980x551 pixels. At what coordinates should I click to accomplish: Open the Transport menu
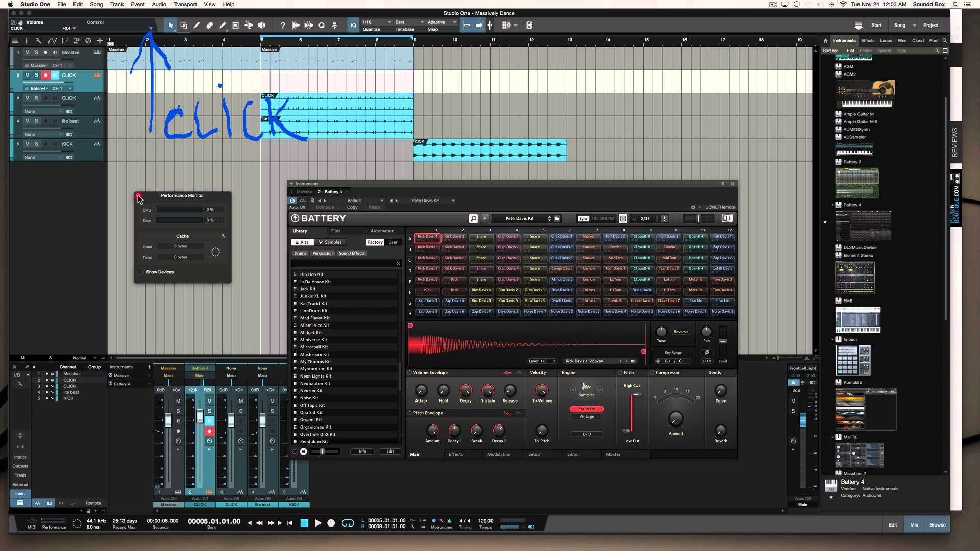pos(185,4)
